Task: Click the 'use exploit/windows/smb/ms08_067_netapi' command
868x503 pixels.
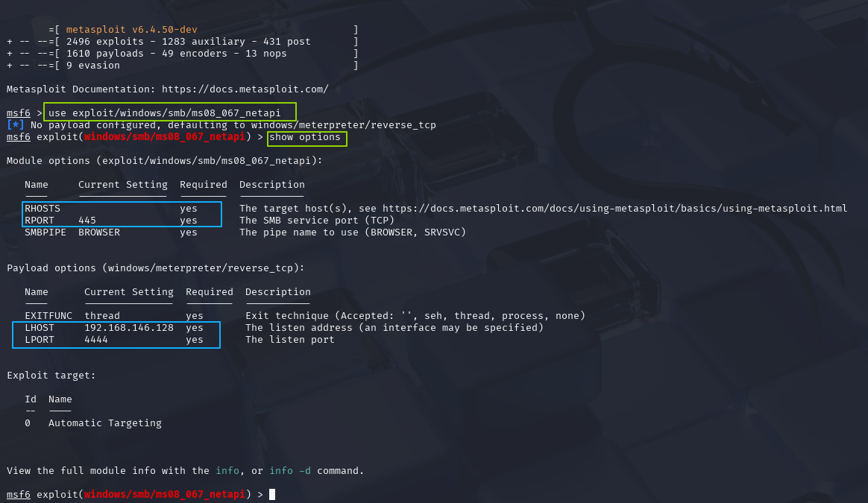Action: (164, 113)
